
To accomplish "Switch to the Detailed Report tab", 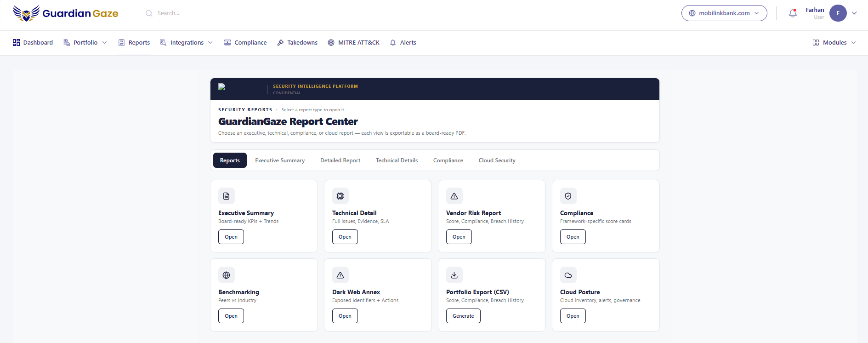I will point(340,160).
